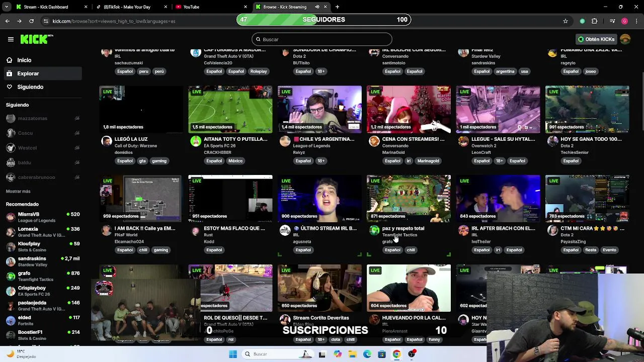The image size is (644, 362).
Task: Select chill tag under paz y respeto total
Action: coord(411,250)
